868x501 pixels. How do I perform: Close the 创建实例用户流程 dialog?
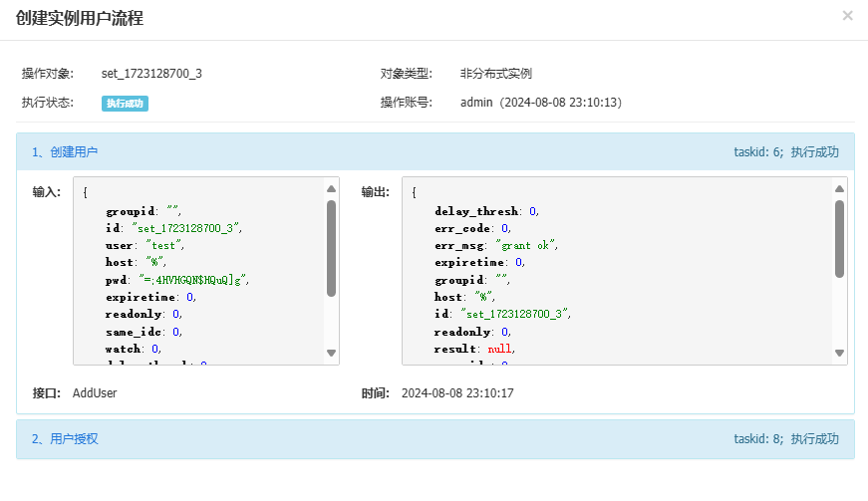(x=847, y=16)
